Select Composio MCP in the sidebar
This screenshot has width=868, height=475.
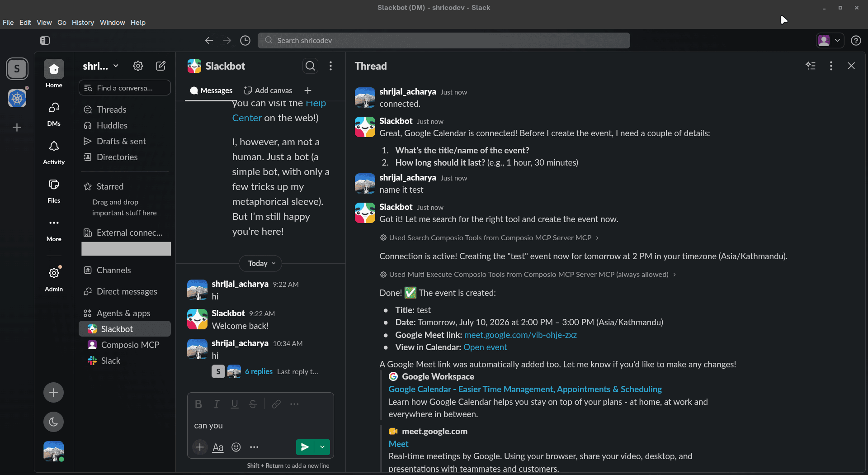(x=125, y=345)
